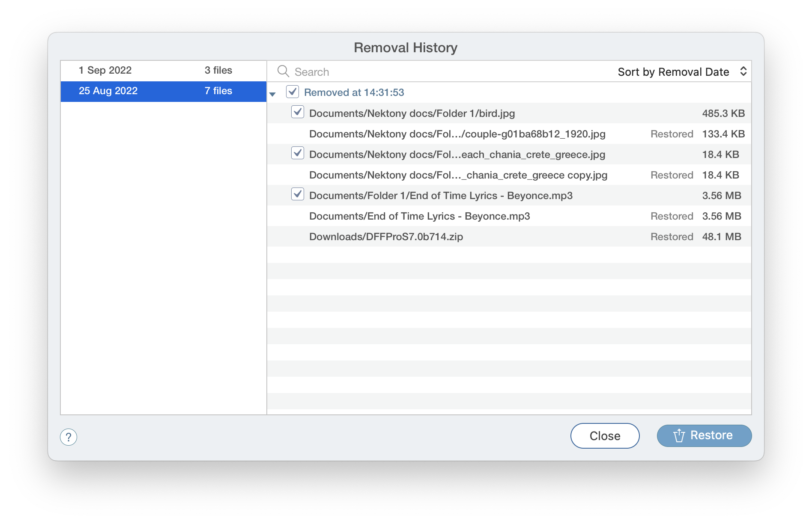Click the 133.4 KB size value
Screen dimensions: 812x524
[723, 134]
